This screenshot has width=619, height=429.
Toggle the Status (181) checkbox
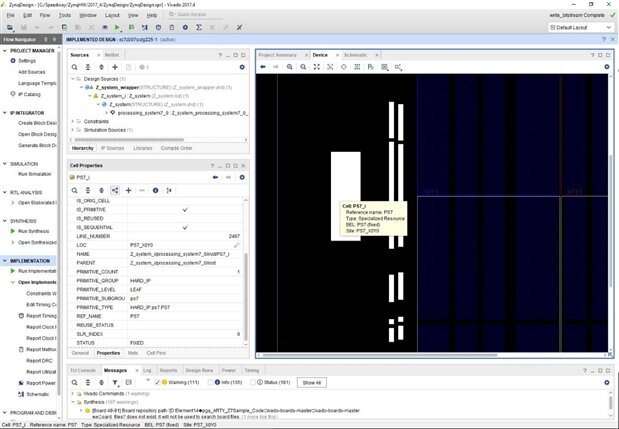(253, 382)
